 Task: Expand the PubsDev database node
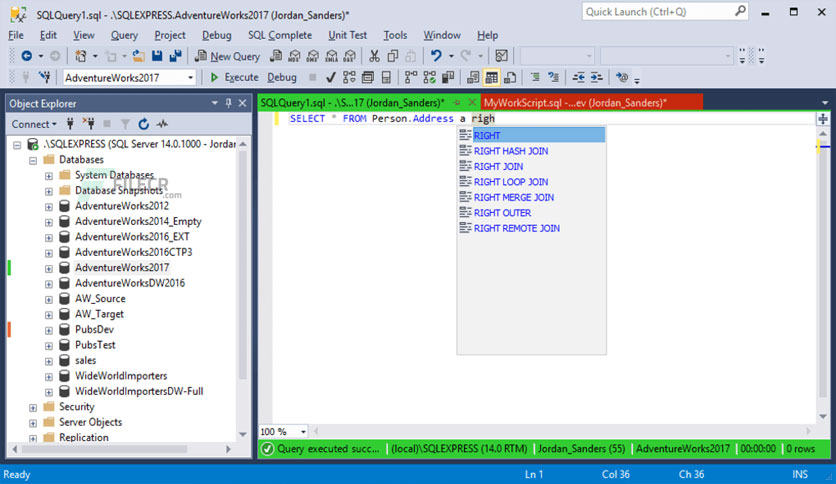pos(49,330)
